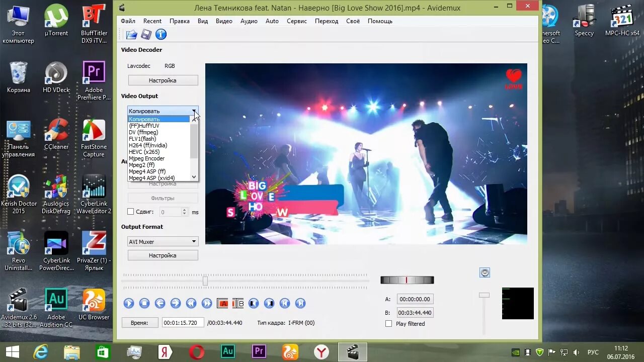Open the Помощь menu

point(380,21)
